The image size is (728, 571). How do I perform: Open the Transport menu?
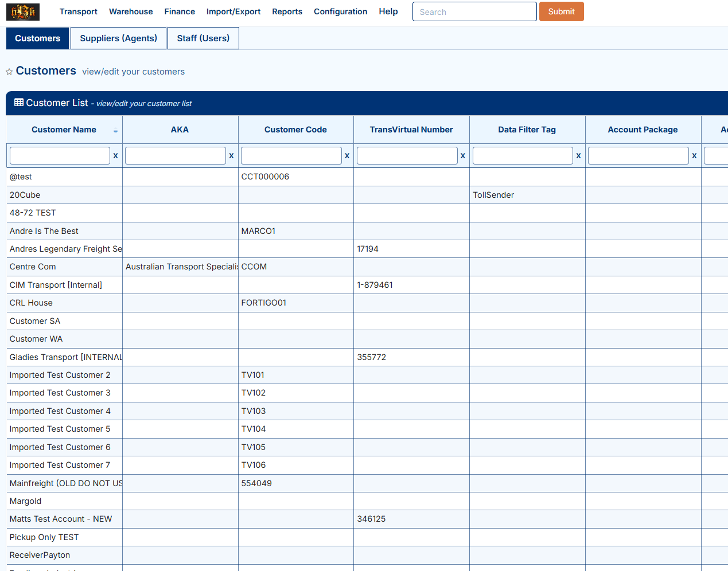pos(78,11)
